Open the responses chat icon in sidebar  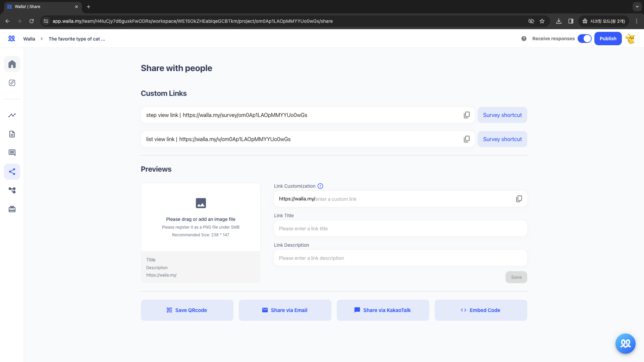12,153
